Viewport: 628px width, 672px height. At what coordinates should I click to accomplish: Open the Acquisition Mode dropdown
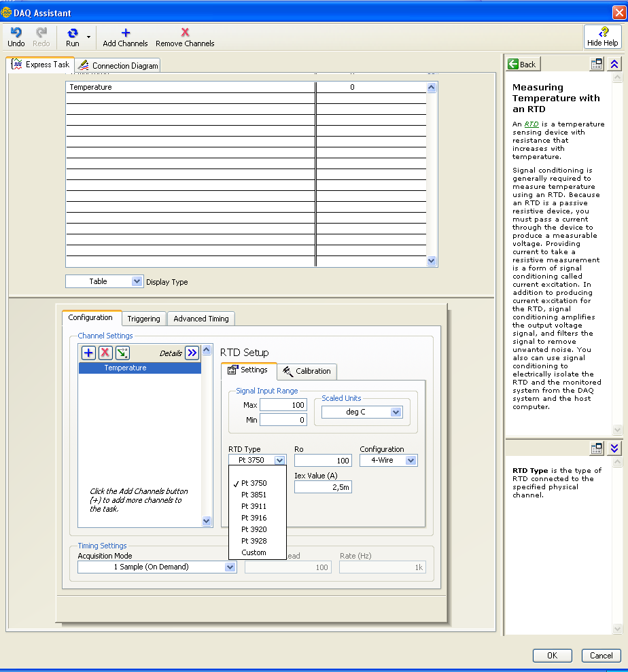[x=230, y=567]
